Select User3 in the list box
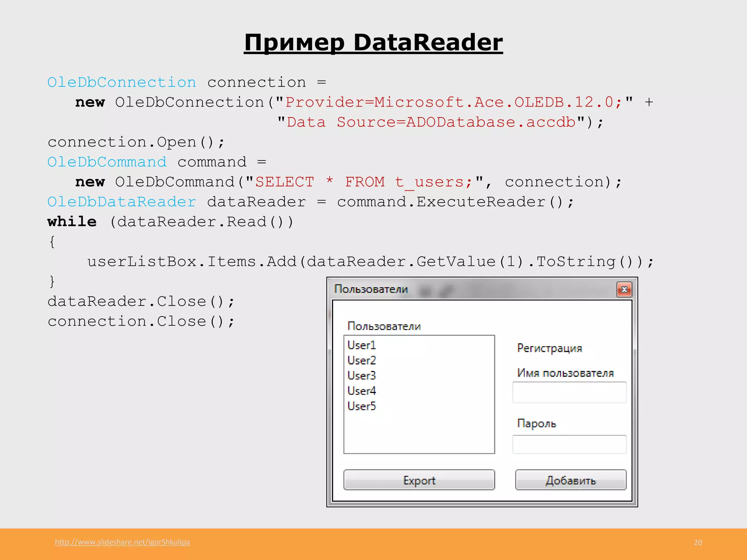 coord(361,376)
